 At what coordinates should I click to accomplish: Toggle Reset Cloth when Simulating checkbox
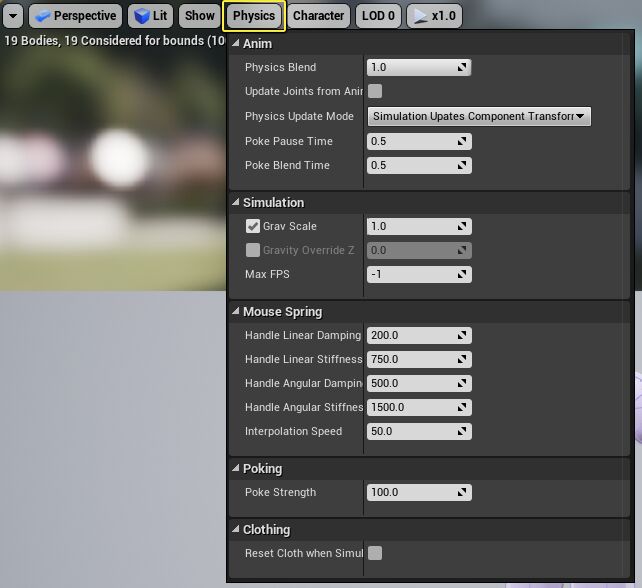coord(375,553)
